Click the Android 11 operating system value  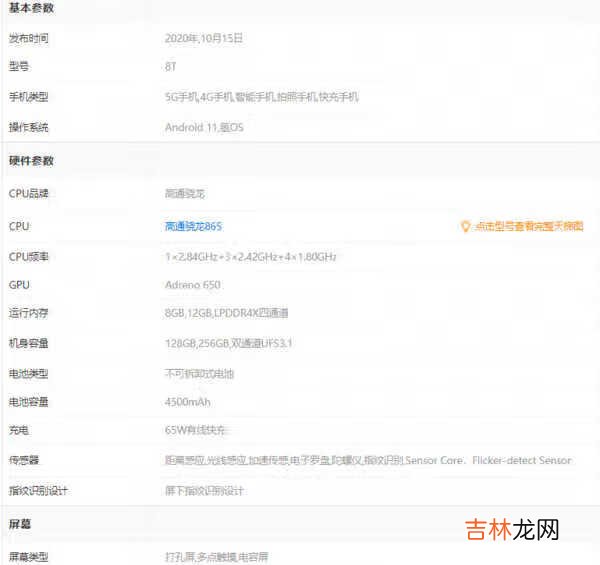(204, 127)
